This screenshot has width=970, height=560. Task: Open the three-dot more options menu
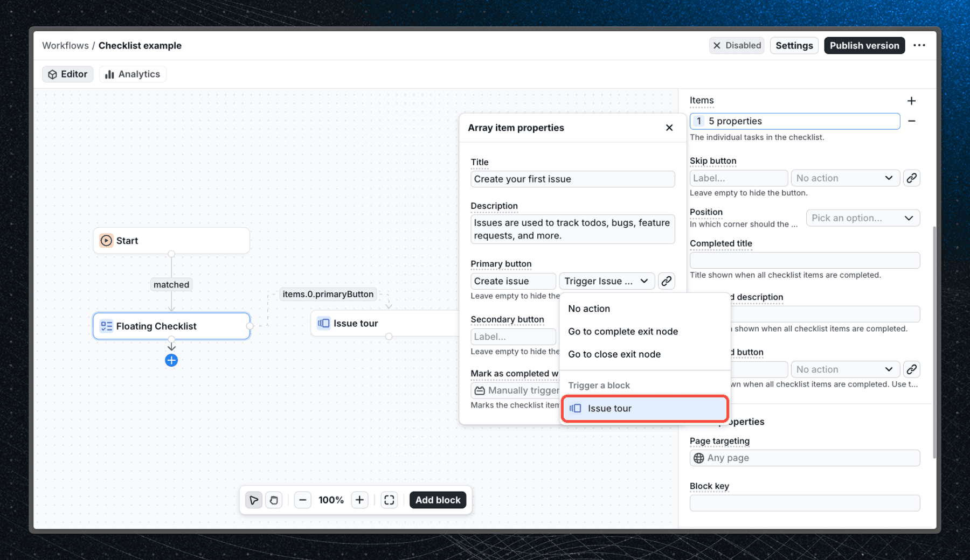click(x=919, y=46)
